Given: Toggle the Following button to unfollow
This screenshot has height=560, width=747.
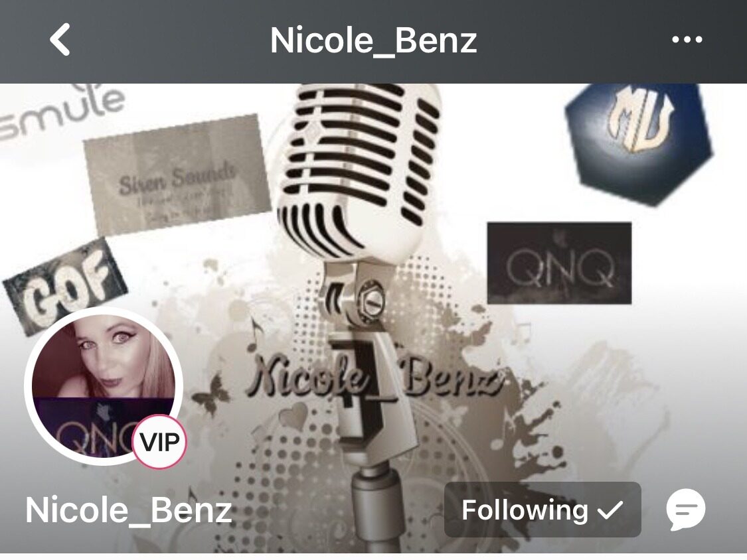Looking at the screenshot, I should [x=542, y=510].
